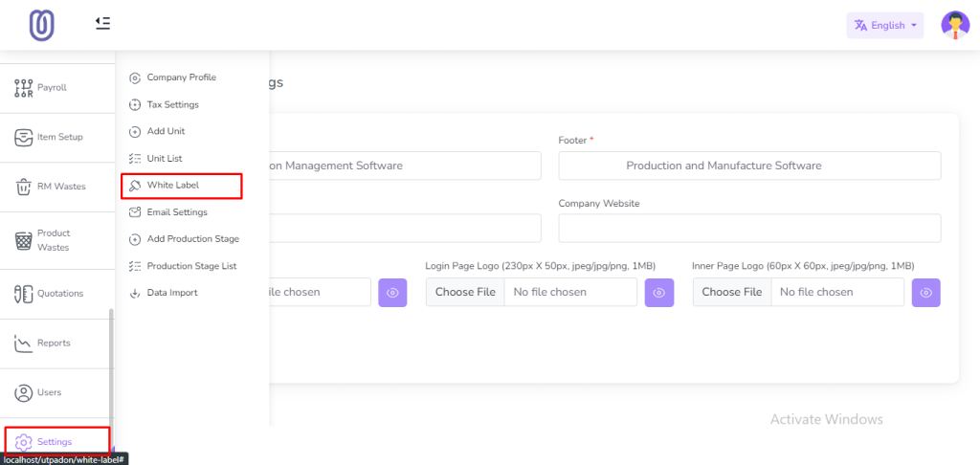
Task: Open user avatar profile menu
Action: point(954,26)
